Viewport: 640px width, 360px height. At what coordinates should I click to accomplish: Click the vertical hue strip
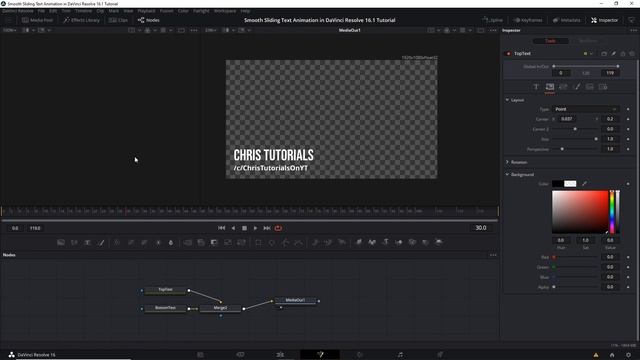pos(612,212)
